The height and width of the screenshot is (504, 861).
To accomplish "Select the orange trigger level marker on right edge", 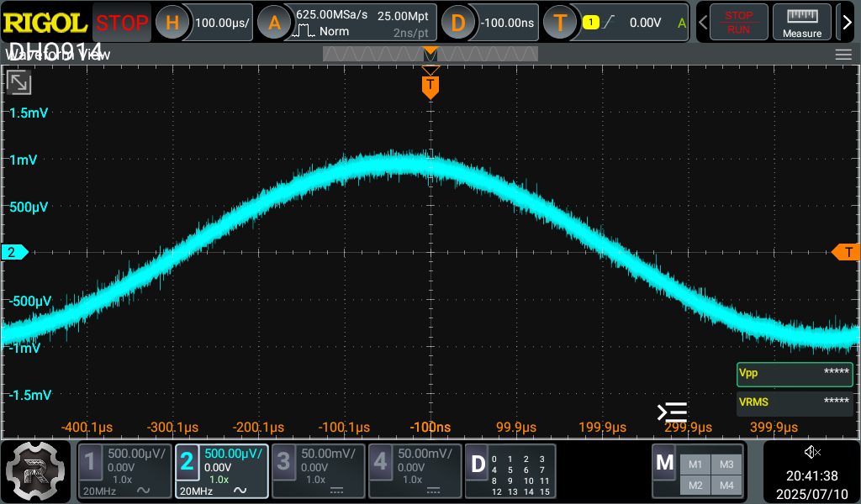I will (x=847, y=252).
